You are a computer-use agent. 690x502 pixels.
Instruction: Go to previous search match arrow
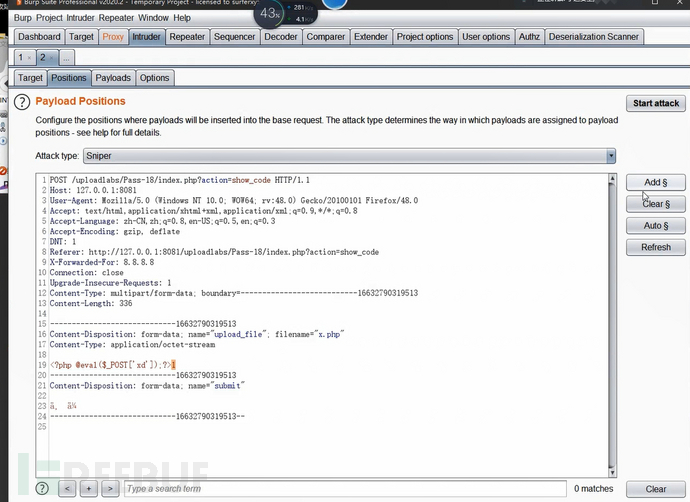pos(67,488)
